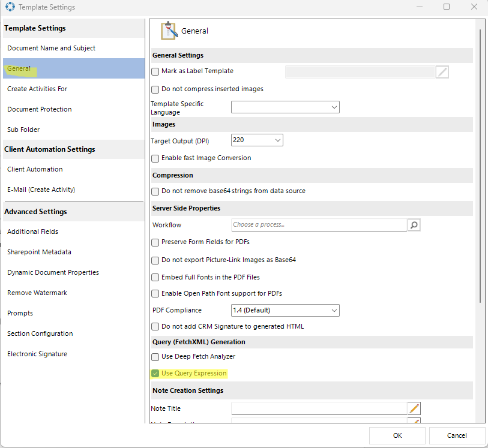Screen dimensions: 488x448
Task: Open the Electronic Signature settings page
Action: (x=37, y=354)
